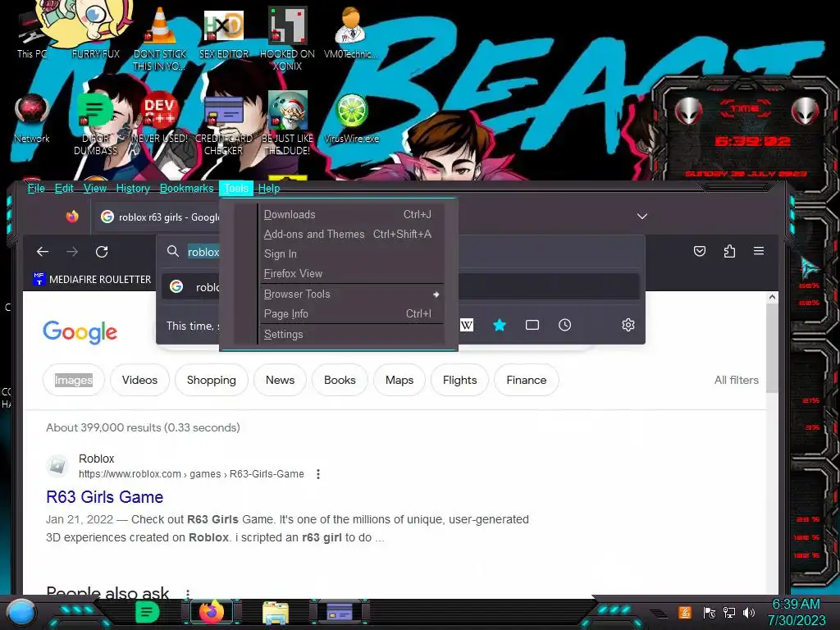Screen dimensions: 840x630
Task: Choose Downloads from the Tools menu
Action: coord(351,214)
